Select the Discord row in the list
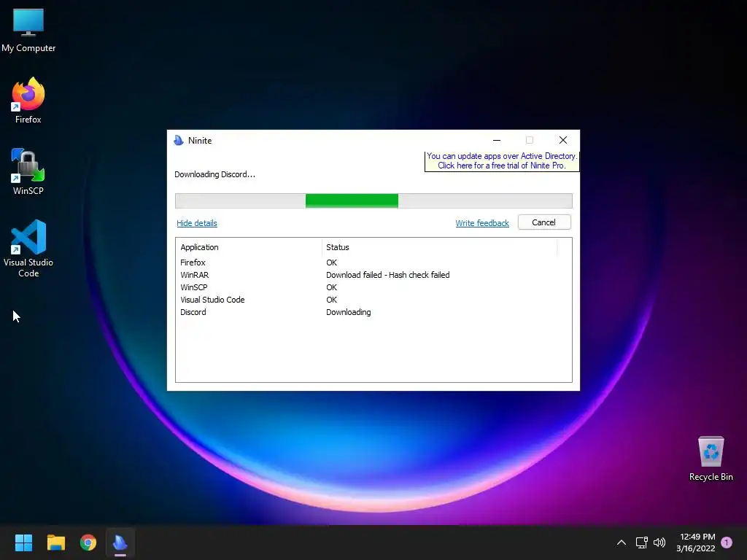Image resolution: width=747 pixels, height=560 pixels. 373,312
